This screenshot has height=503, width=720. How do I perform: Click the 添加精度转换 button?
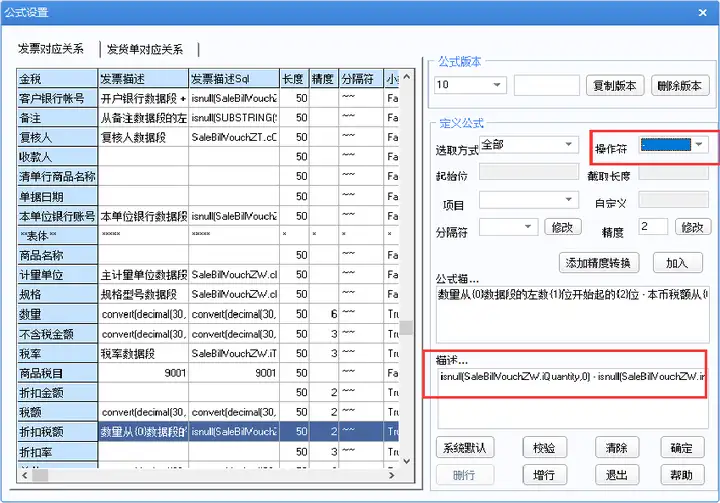[598, 263]
